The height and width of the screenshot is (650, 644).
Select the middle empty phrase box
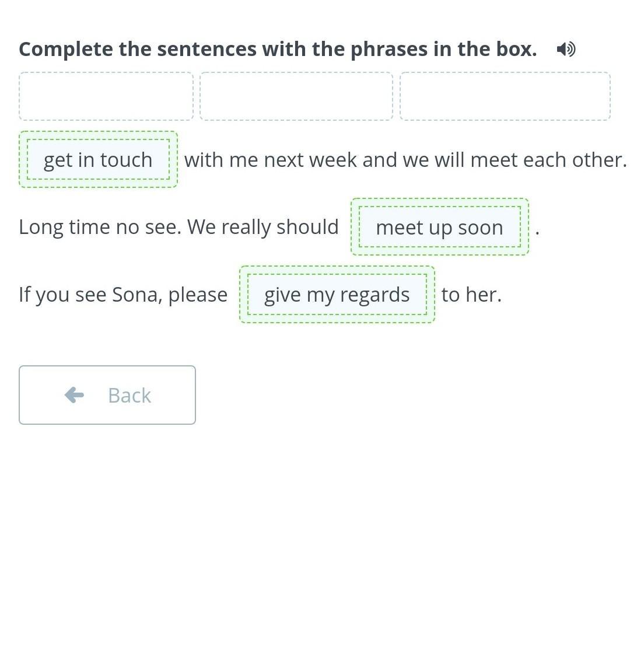(296, 96)
